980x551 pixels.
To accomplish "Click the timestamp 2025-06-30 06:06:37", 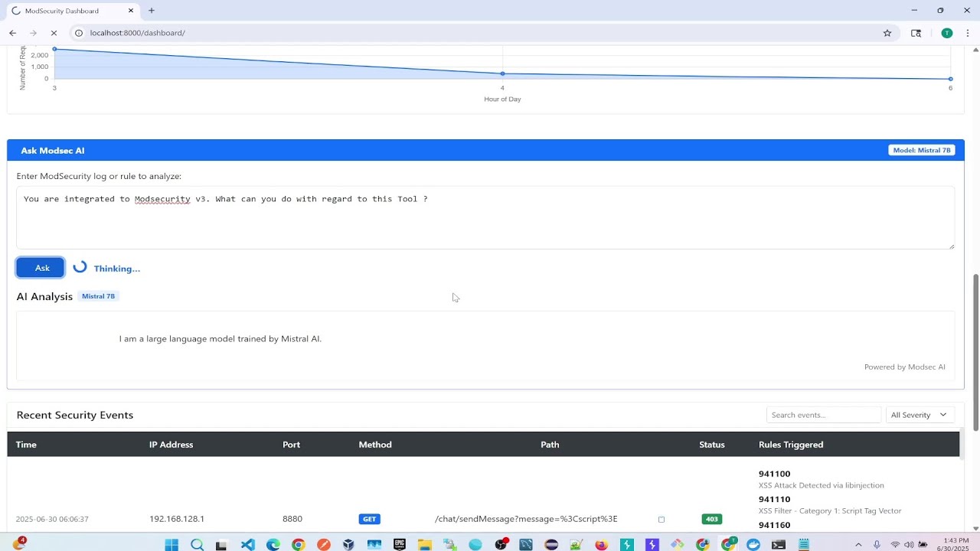I will 52,519.
